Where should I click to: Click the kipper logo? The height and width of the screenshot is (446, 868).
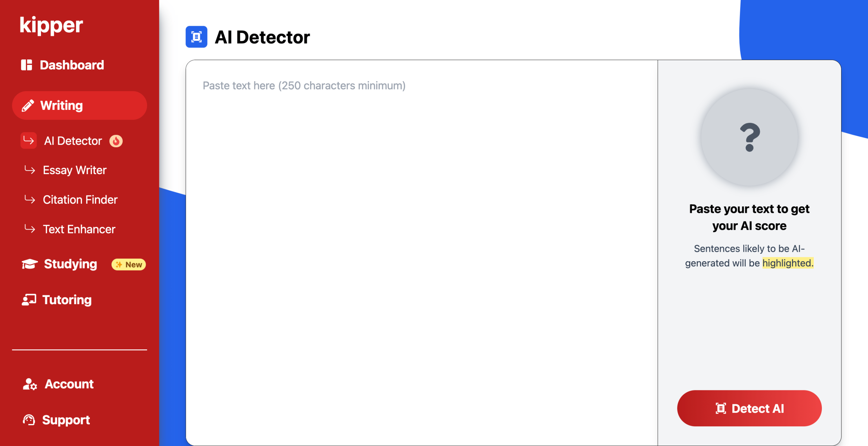[51, 25]
